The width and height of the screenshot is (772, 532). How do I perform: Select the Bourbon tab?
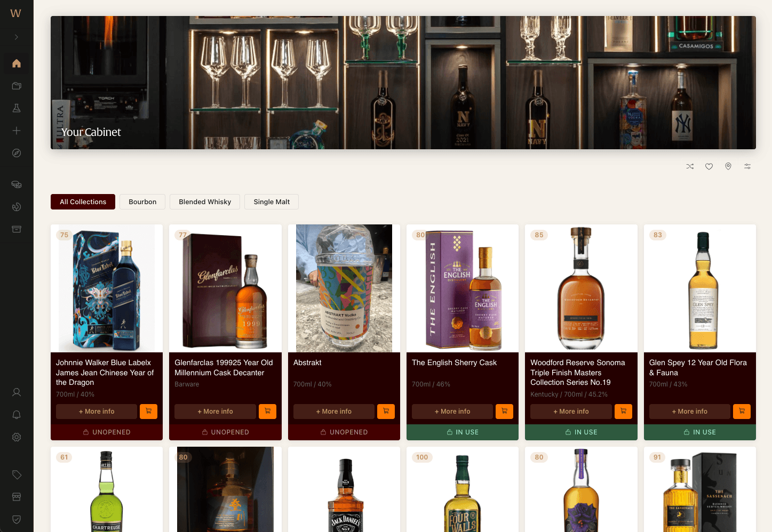(142, 201)
